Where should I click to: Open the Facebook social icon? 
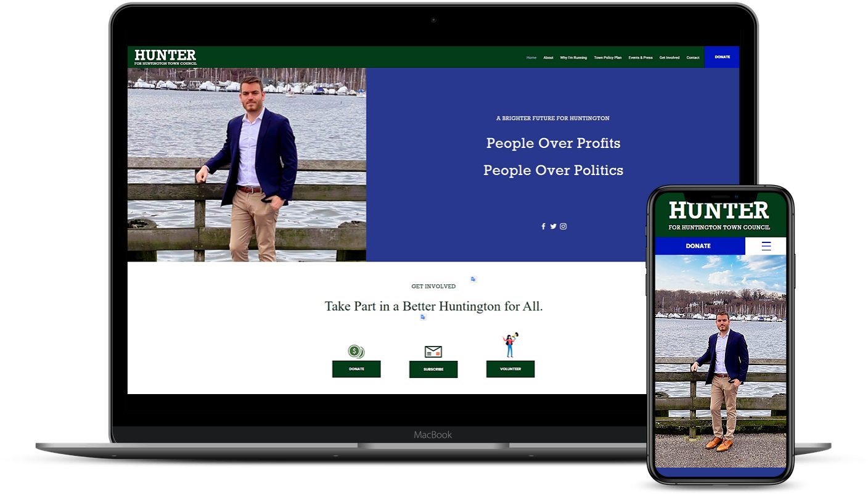[x=543, y=226]
